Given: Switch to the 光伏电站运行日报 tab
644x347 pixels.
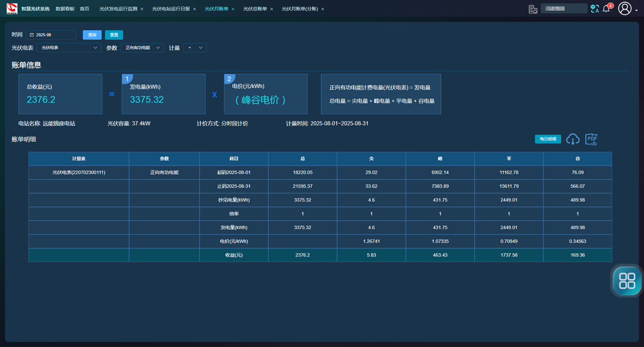Looking at the screenshot, I should click(171, 9).
